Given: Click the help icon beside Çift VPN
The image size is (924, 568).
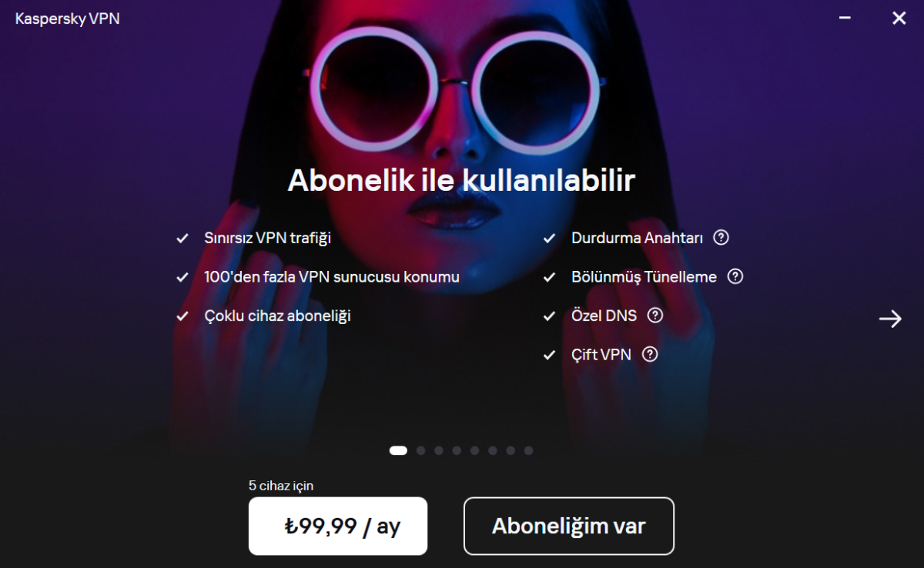Looking at the screenshot, I should (x=650, y=354).
